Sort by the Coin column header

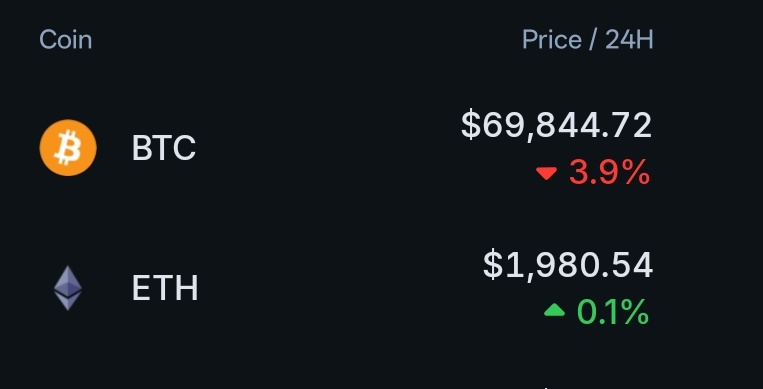click(65, 39)
